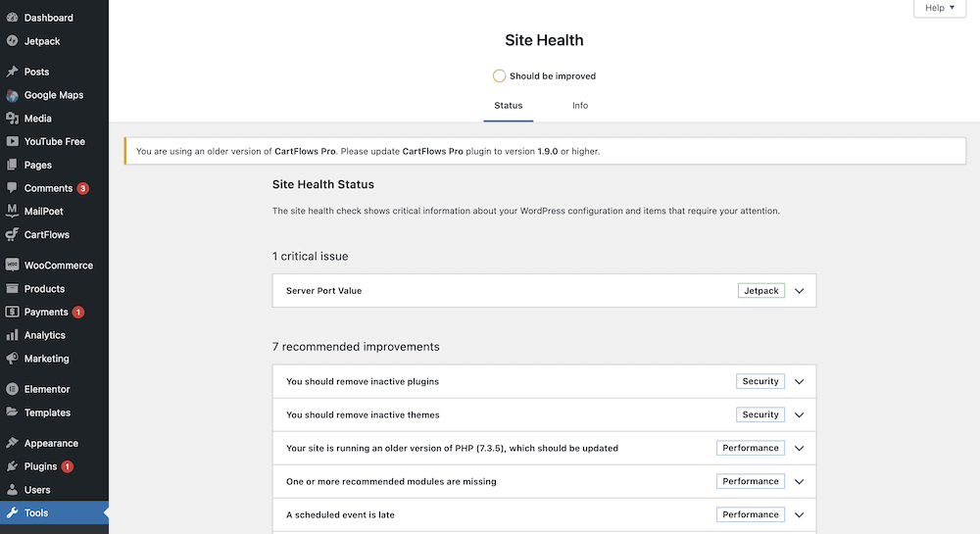Click the Marketing megaphone icon
The width and height of the screenshot is (980, 534).
(x=12, y=359)
